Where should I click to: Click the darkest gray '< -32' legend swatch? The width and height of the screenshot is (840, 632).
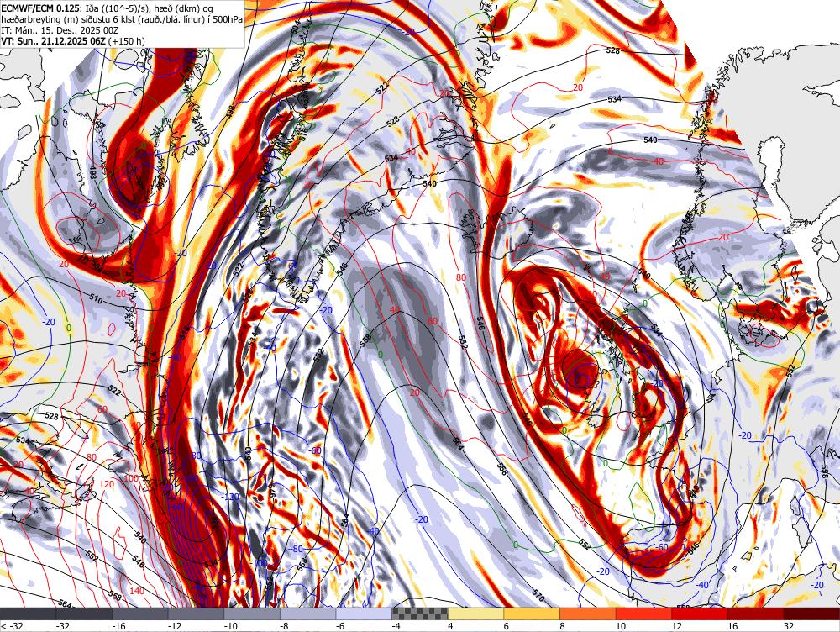click(28, 614)
